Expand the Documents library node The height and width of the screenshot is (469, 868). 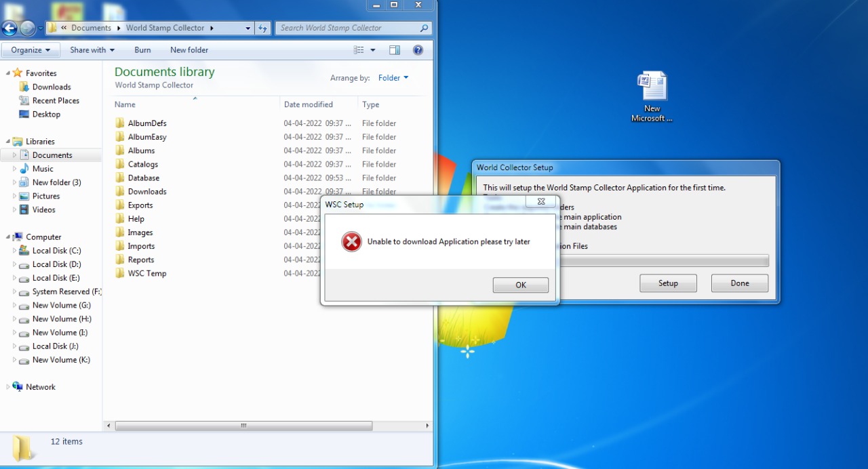(15, 155)
